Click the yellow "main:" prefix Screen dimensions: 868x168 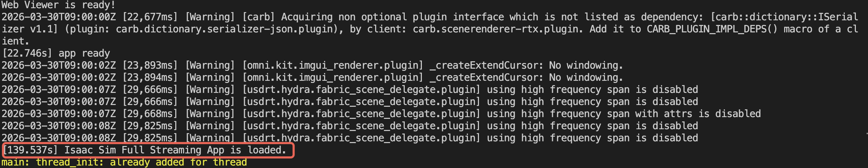[x=16, y=162]
